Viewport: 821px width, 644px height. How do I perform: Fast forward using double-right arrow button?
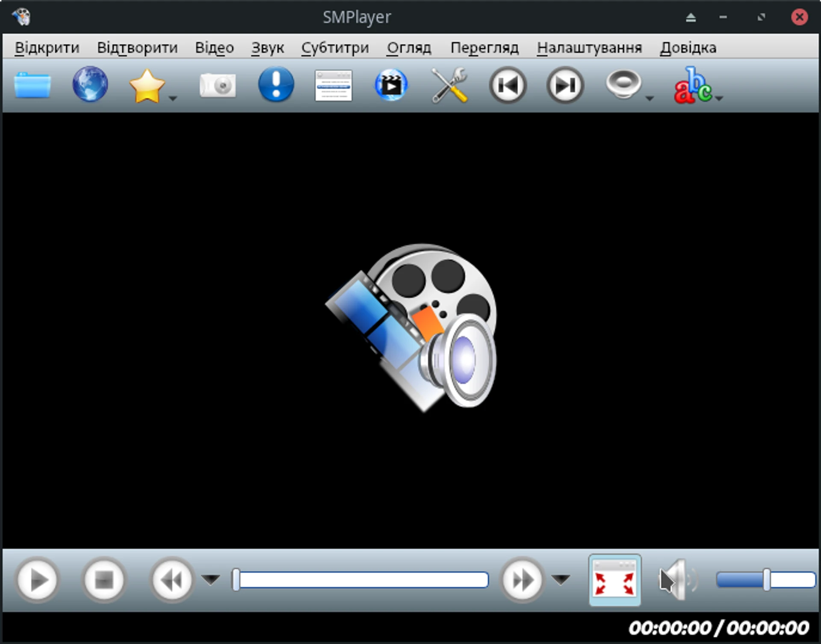click(522, 580)
